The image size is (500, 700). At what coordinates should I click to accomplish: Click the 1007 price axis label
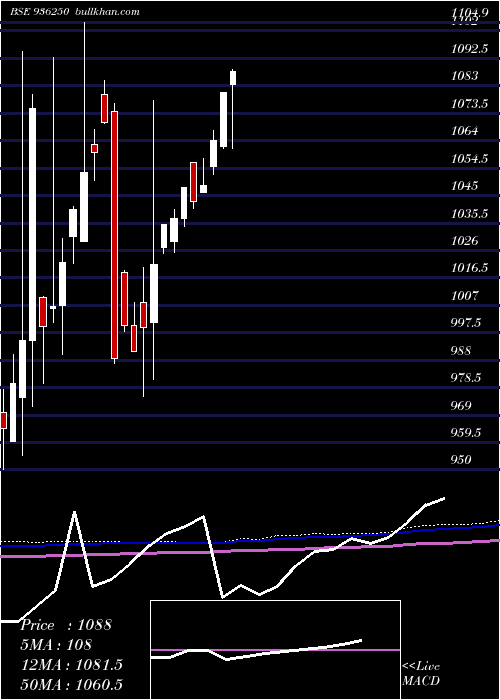464,296
